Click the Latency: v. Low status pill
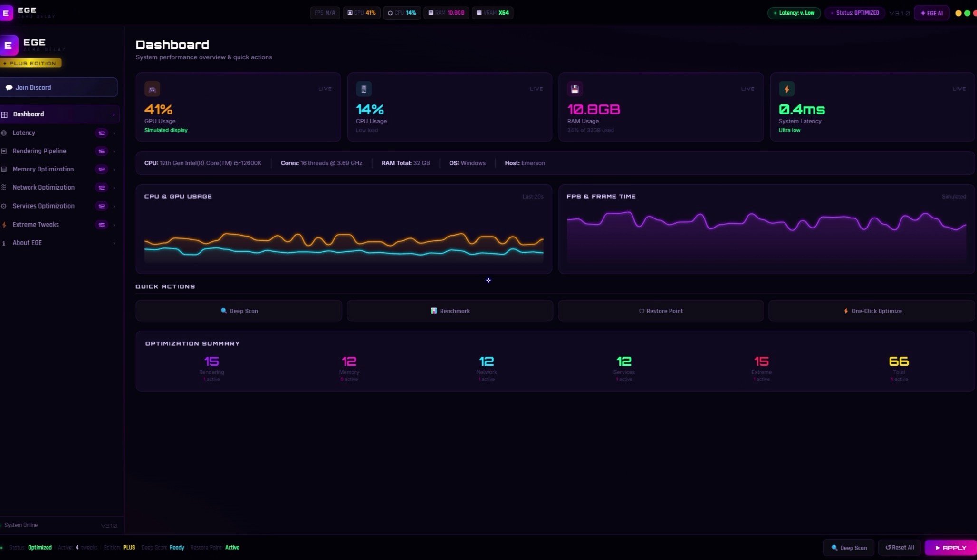977x560 pixels. (794, 13)
